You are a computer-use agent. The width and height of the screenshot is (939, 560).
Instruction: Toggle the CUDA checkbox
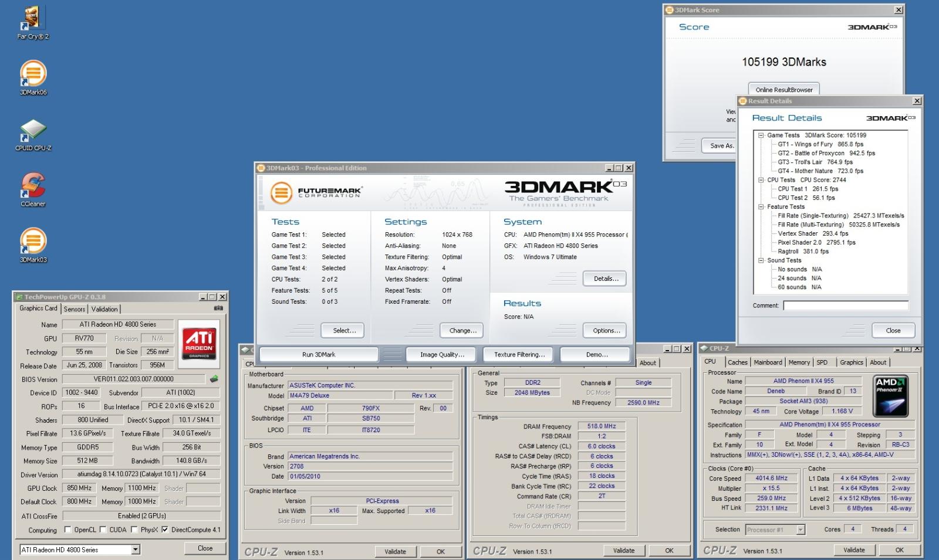coord(103,530)
